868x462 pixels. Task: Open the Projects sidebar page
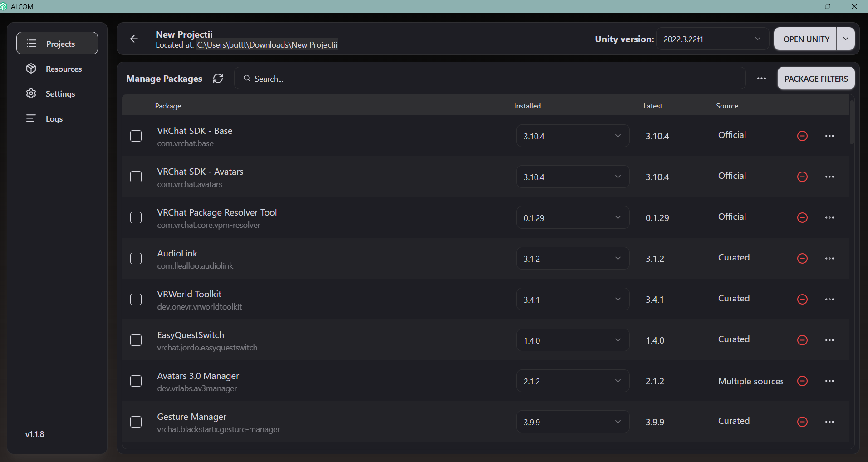[x=57, y=44]
